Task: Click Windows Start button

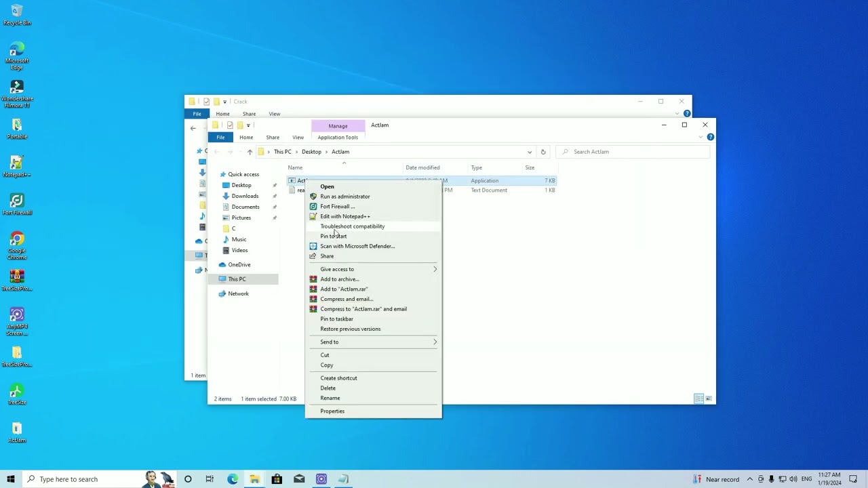Action: pos(11,479)
